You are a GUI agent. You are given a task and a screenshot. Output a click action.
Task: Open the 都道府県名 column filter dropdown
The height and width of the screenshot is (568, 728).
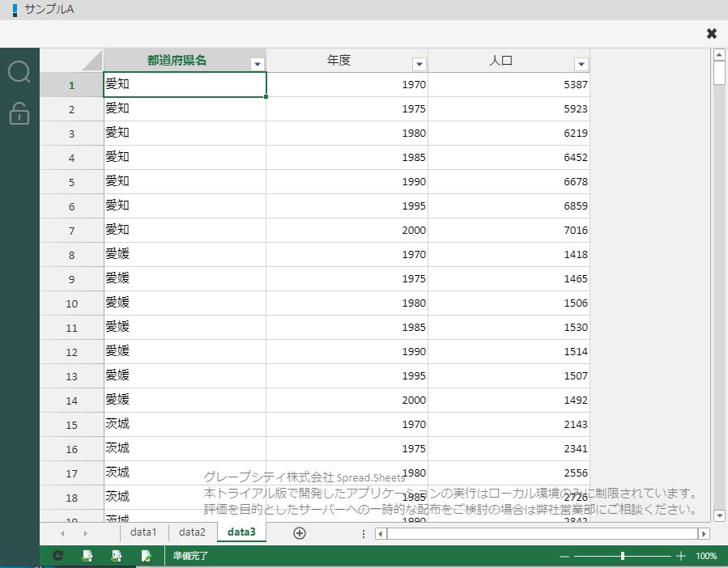click(257, 64)
